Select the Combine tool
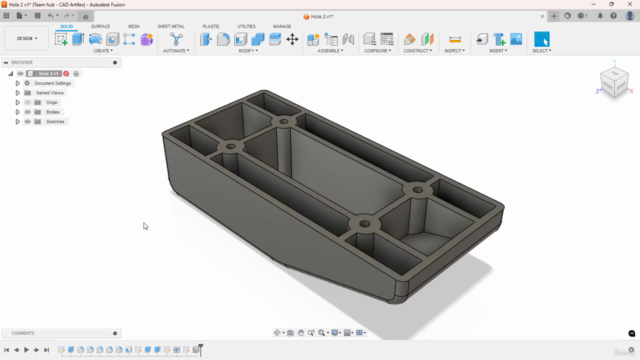Screen dimensions: 640x360 [x=258, y=39]
